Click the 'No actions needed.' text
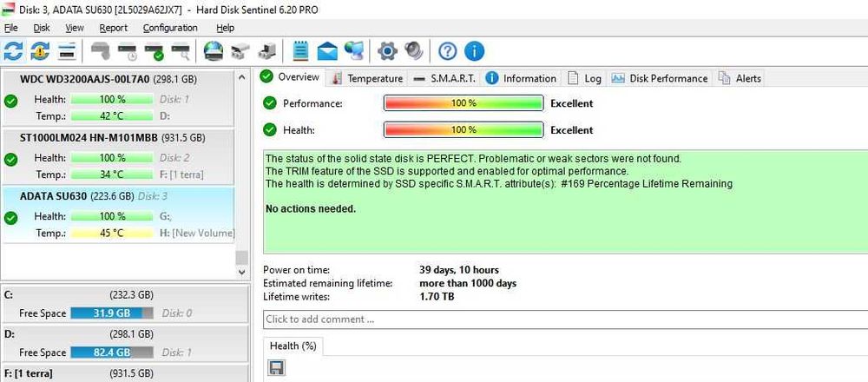The height and width of the screenshot is (382, 868). point(311,209)
